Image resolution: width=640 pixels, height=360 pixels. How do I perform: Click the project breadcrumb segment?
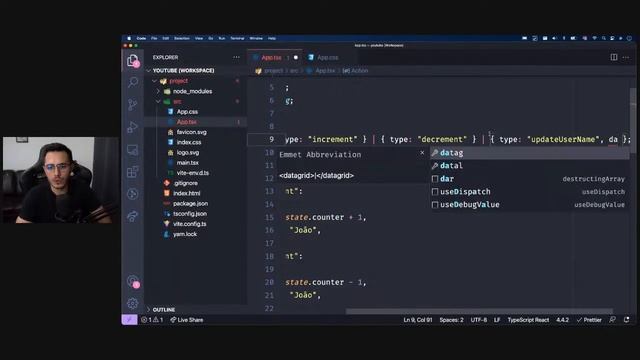point(273,71)
